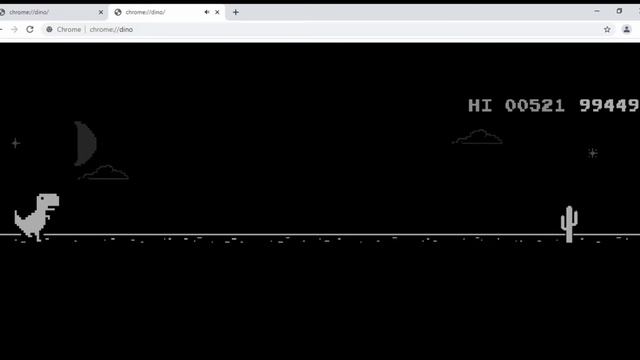This screenshot has width=640, height=360.
Task: Bookmark this page with the star icon
Action: tap(607, 29)
